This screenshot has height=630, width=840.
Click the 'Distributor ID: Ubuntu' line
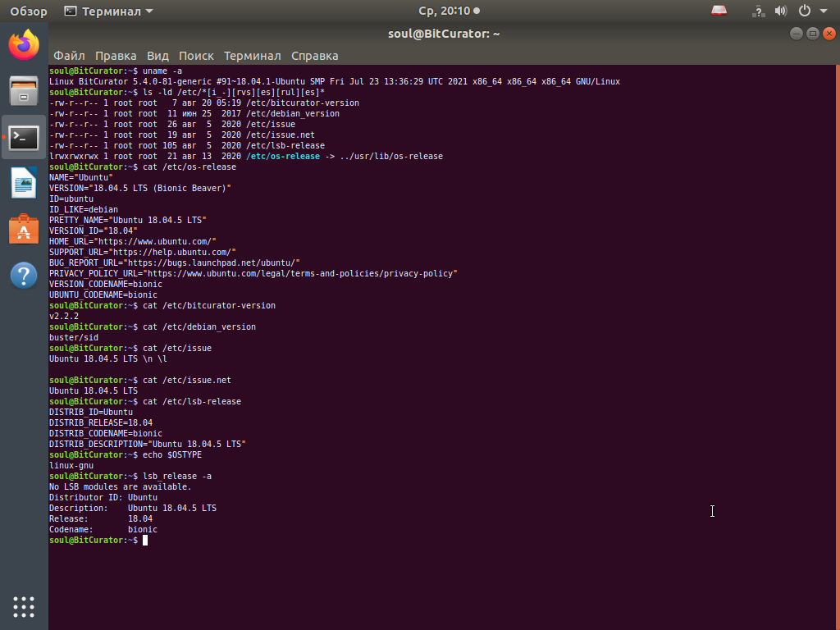103,498
